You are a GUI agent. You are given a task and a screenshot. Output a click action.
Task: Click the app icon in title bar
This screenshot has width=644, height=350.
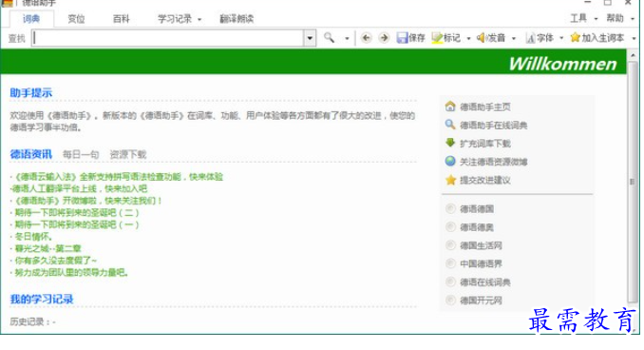7,3
